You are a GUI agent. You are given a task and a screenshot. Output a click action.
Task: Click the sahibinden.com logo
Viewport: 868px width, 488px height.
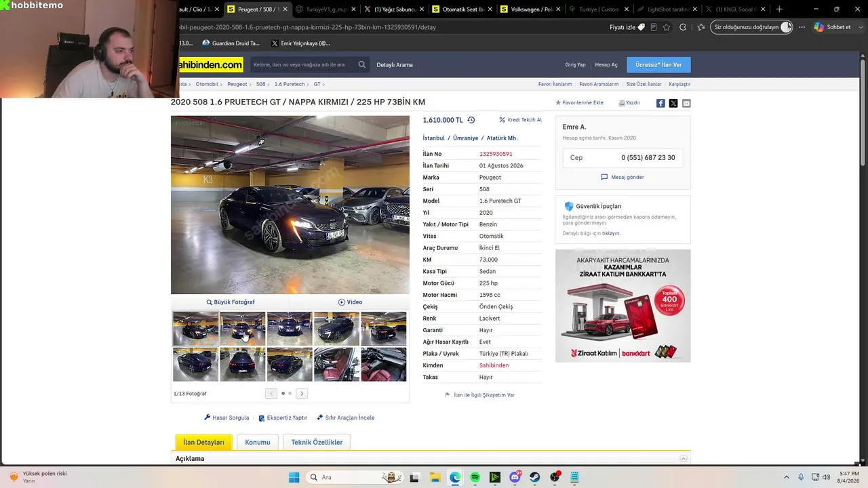(210, 65)
